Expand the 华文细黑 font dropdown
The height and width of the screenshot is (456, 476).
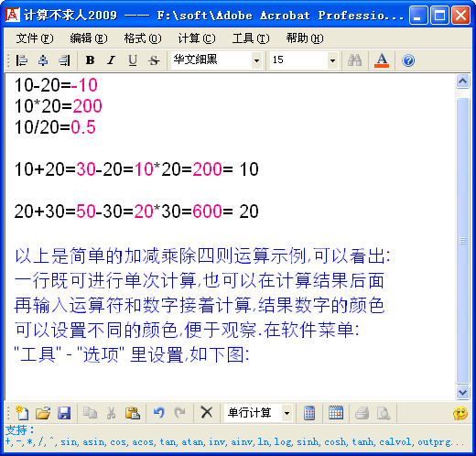point(257,60)
